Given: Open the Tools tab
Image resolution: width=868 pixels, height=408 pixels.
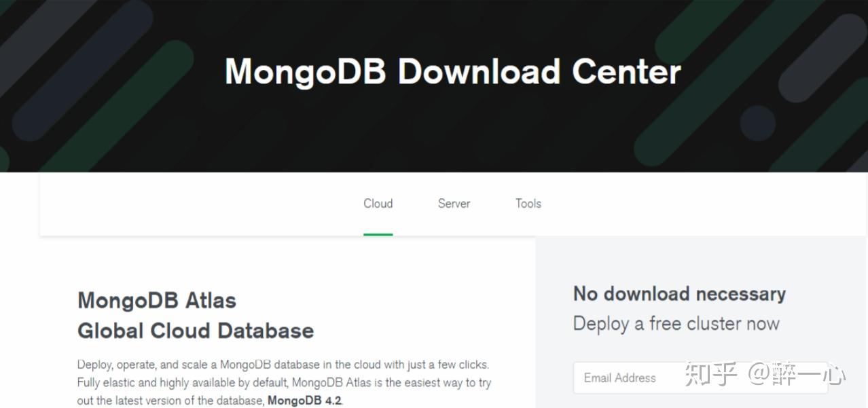Looking at the screenshot, I should 528,204.
